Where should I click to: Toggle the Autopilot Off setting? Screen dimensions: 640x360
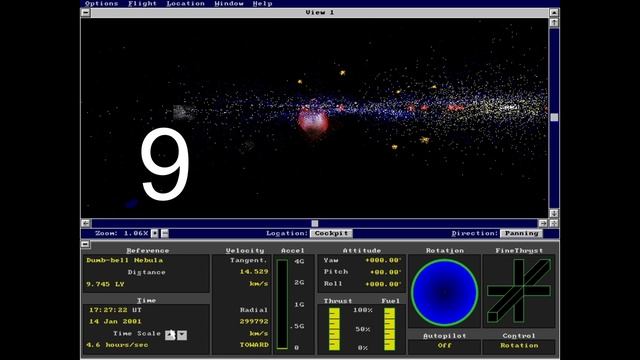[444, 346]
